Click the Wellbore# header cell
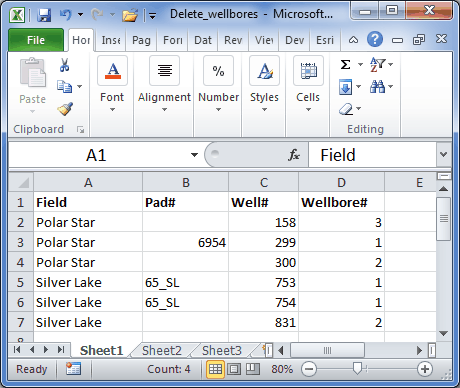The width and height of the screenshot is (460, 388). pos(341,202)
